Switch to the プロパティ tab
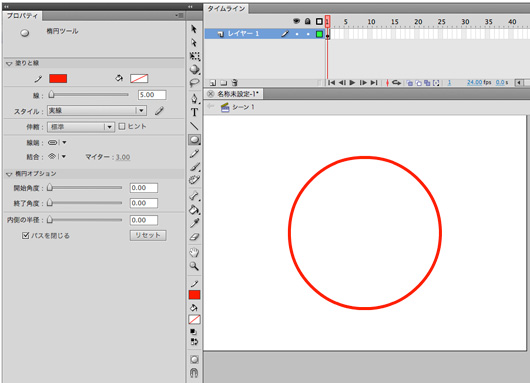This screenshot has width=530, height=383. [22, 16]
